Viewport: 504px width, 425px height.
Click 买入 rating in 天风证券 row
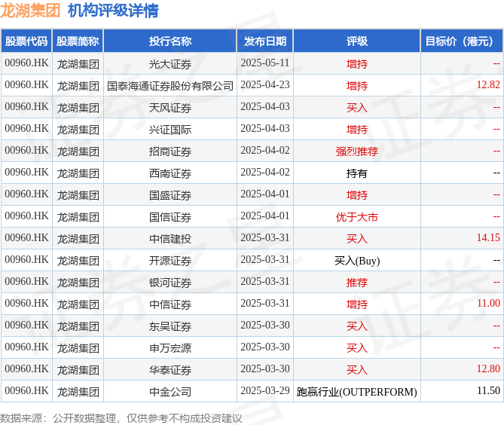(357, 108)
